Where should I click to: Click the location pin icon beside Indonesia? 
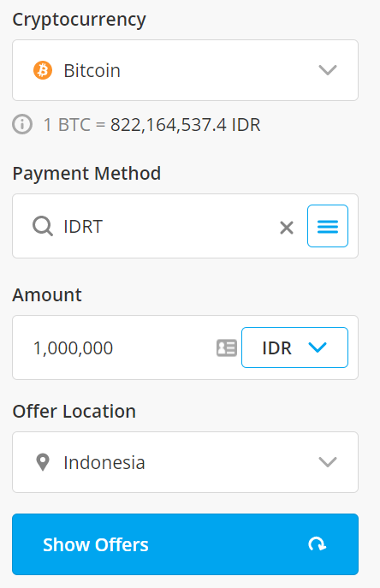(43, 462)
